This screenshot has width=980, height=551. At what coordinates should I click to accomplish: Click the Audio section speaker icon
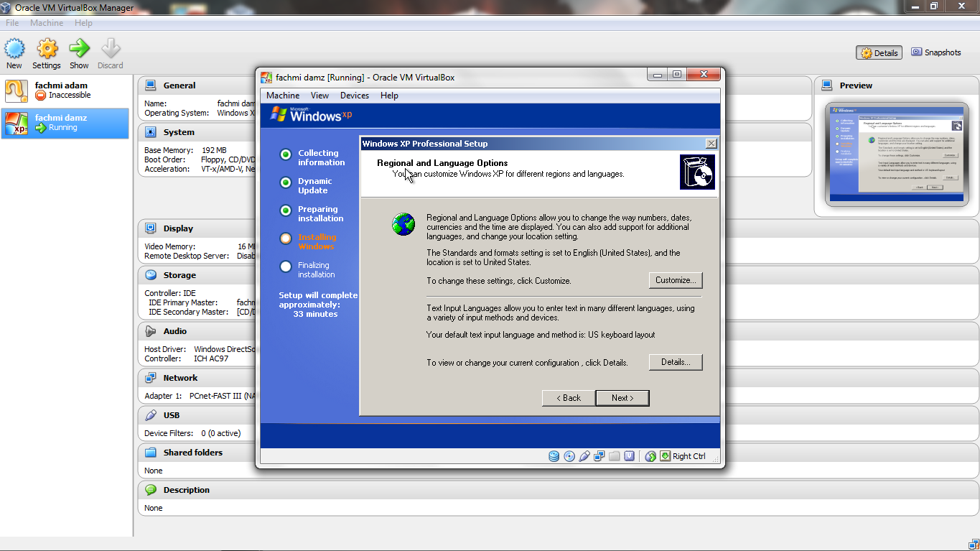[151, 331]
